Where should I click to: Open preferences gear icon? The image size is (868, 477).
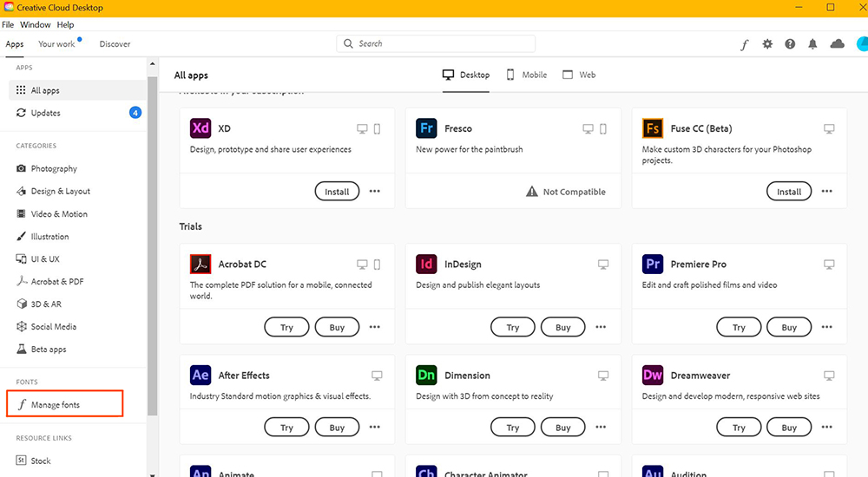(x=767, y=43)
